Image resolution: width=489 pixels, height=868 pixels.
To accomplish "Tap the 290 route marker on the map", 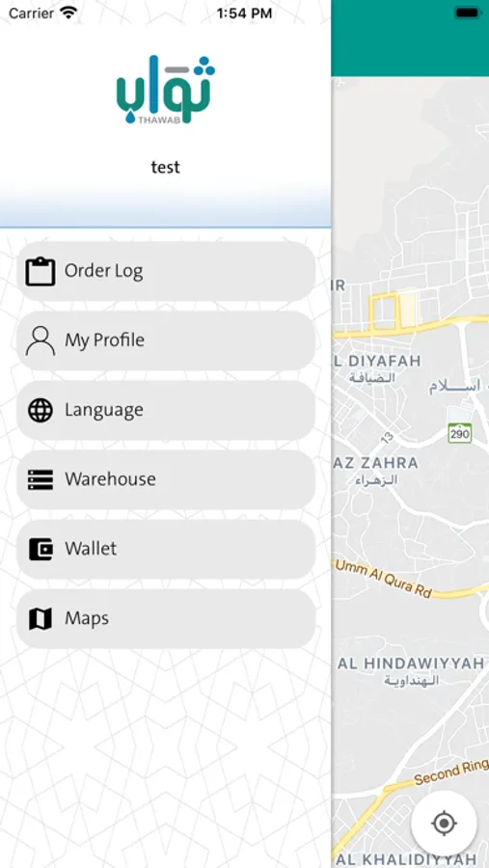I will [x=460, y=433].
